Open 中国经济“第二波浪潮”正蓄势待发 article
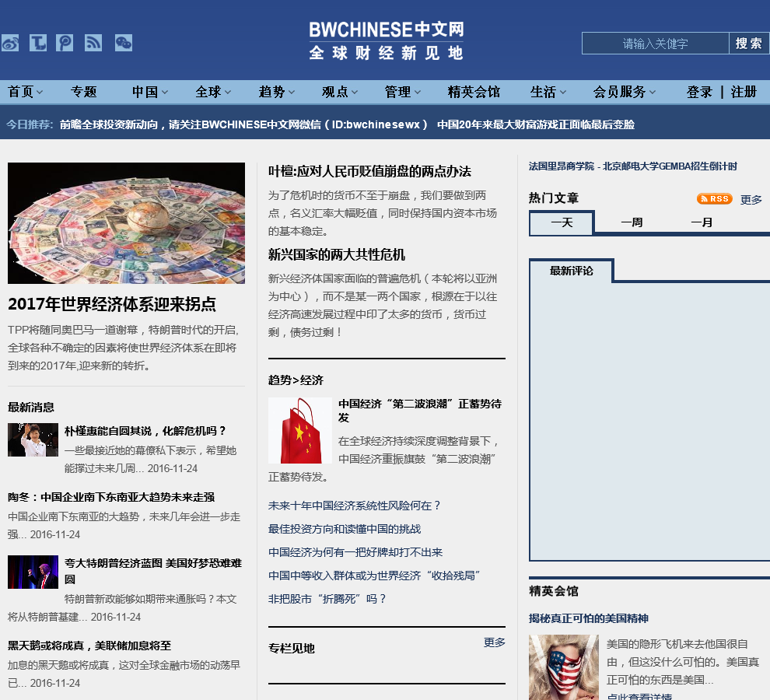The height and width of the screenshot is (700, 770). tap(420, 410)
